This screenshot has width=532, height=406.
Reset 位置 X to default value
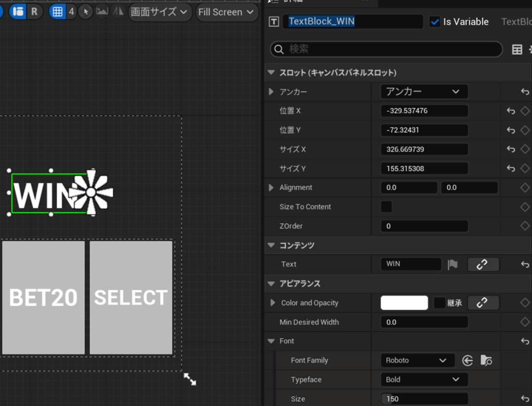(511, 111)
